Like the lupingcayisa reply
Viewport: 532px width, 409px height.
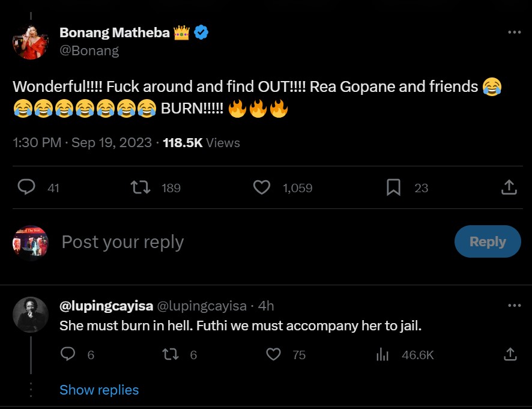click(x=274, y=354)
